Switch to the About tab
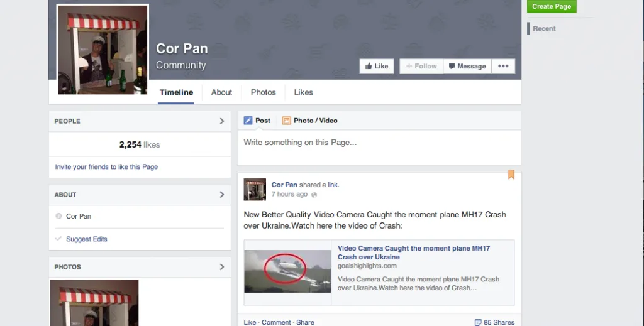The image size is (644, 326). tap(221, 92)
